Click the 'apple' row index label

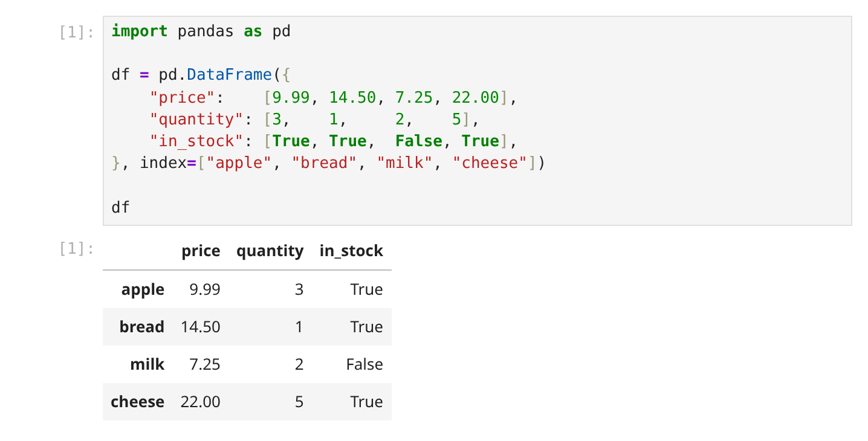click(143, 289)
